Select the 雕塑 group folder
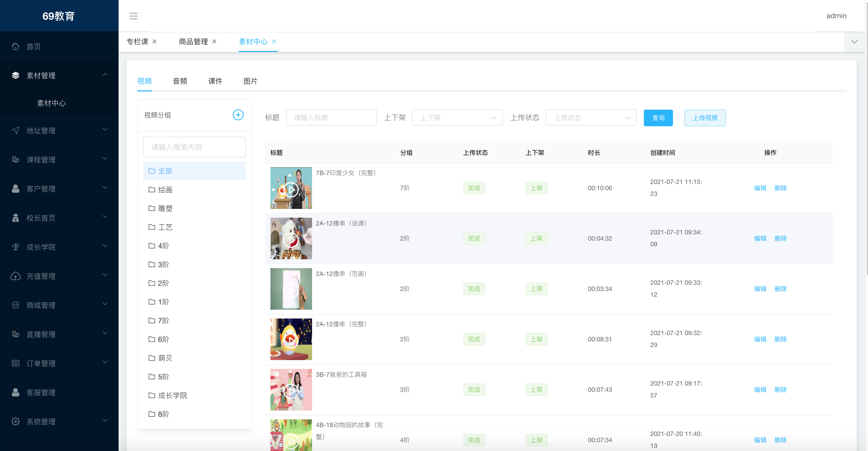Screen dimensions: 868x451 [x=195, y=208]
